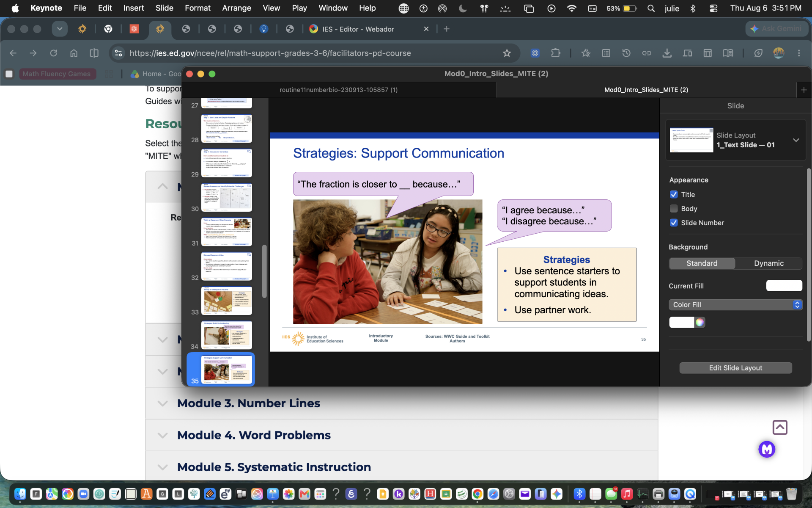Uncheck the Title appearance checkbox
Viewport: 812px width, 508px height.
tap(674, 194)
